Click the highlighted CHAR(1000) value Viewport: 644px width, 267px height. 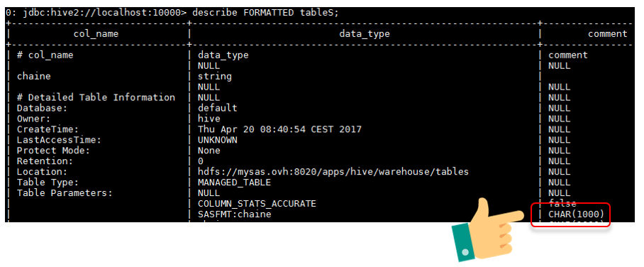coord(576,214)
